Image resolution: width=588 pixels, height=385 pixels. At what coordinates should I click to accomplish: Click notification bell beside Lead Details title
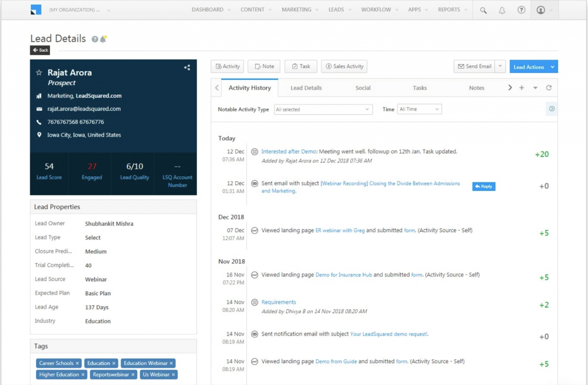[x=103, y=38]
